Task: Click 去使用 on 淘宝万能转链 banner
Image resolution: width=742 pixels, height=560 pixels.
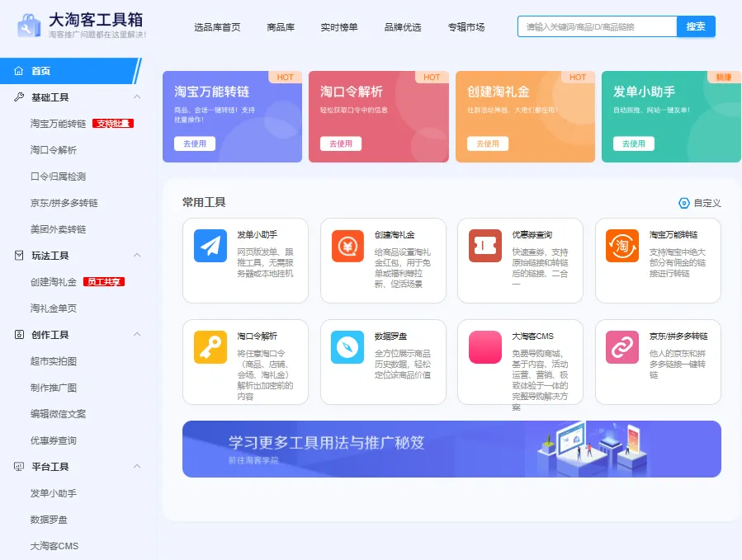Action: coord(195,144)
